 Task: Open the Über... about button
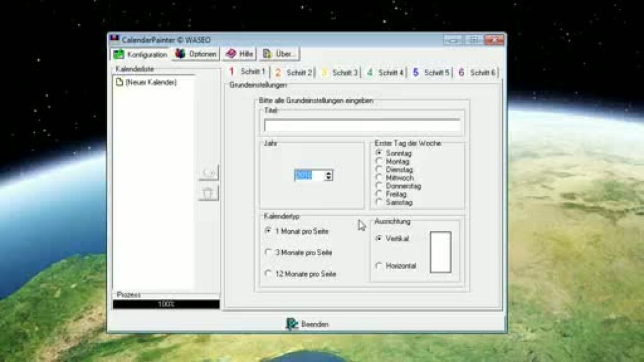point(279,54)
